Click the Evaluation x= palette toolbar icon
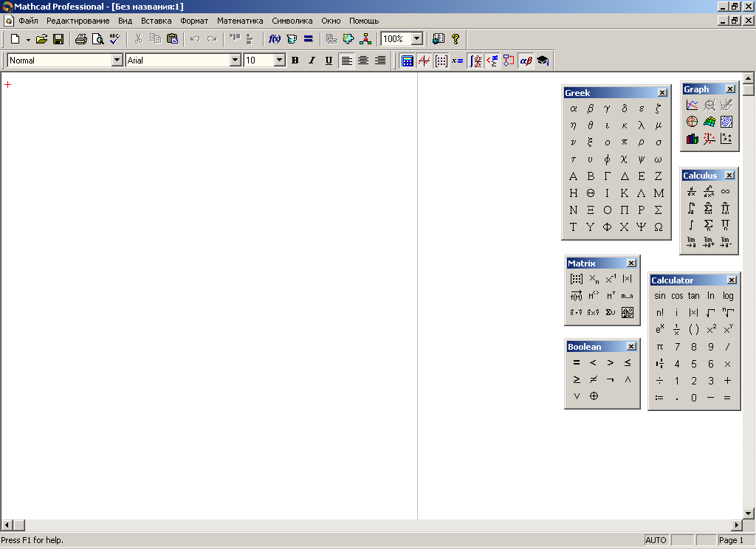The image size is (756, 549). pyautogui.click(x=458, y=61)
